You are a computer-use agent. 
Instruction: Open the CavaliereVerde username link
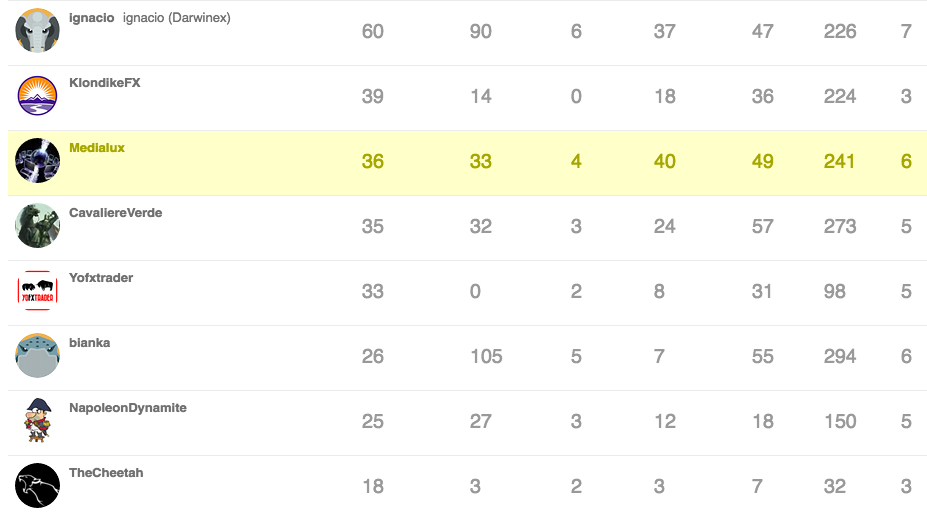pyautogui.click(x=115, y=213)
